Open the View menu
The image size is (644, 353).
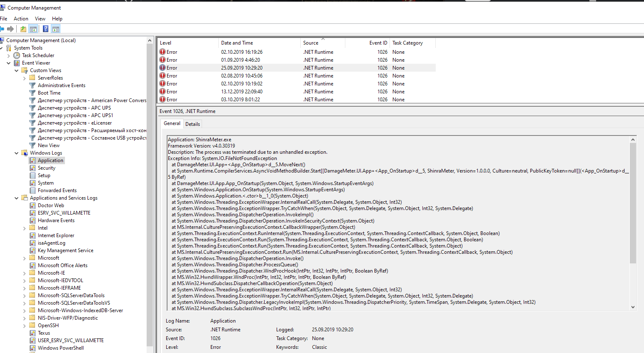click(40, 19)
